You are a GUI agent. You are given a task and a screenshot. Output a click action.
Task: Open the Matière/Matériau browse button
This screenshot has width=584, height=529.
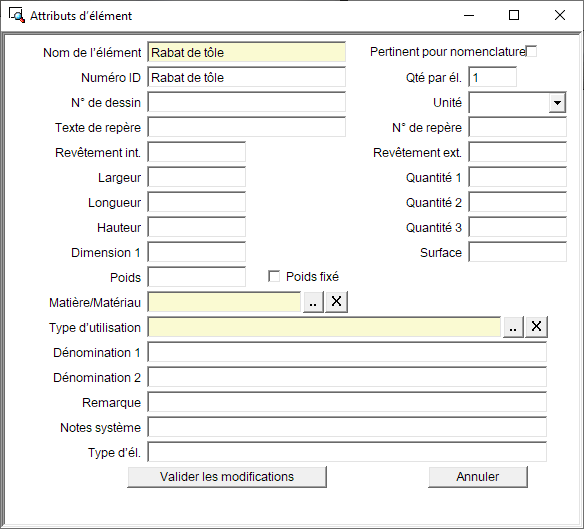313,302
